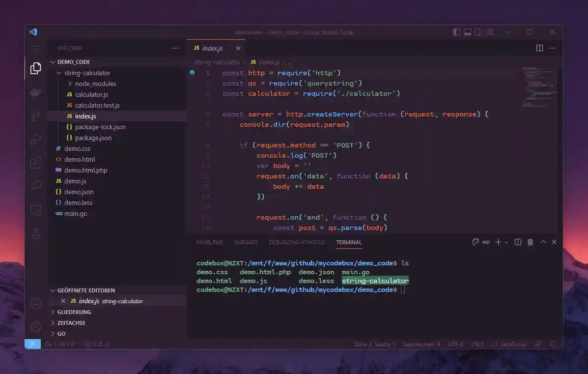This screenshot has height=374, width=588.
Task: Click the code minimap preview
Action: [x=539, y=88]
